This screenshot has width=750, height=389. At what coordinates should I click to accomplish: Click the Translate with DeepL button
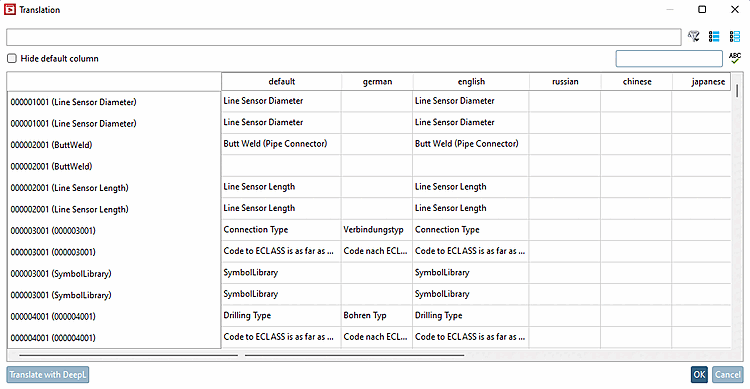pos(48,375)
